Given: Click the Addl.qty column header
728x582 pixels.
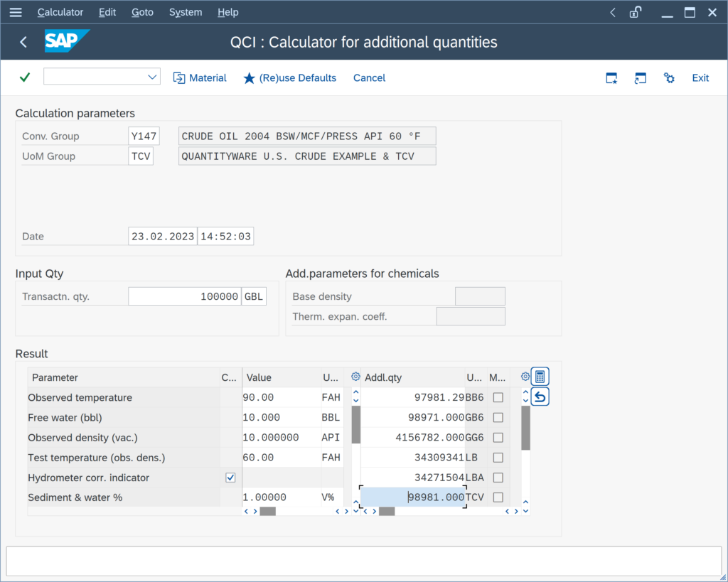Looking at the screenshot, I should (x=413, y=377).
